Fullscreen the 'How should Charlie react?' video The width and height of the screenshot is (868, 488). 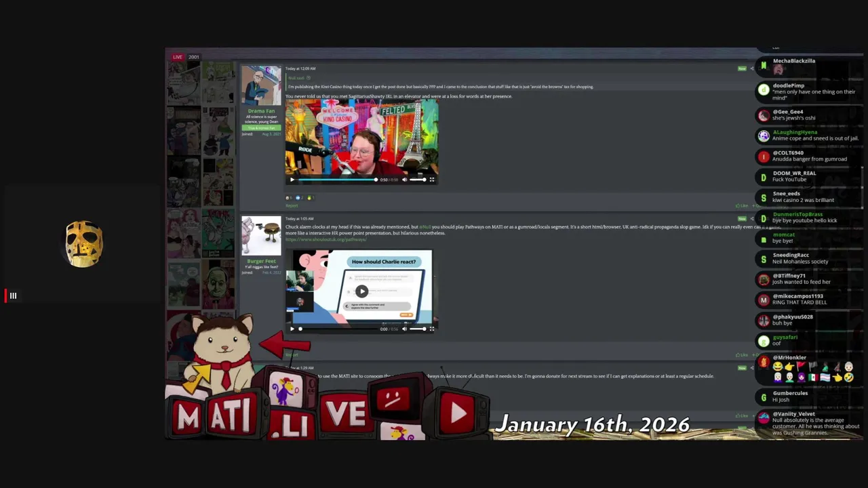[431, 329]
